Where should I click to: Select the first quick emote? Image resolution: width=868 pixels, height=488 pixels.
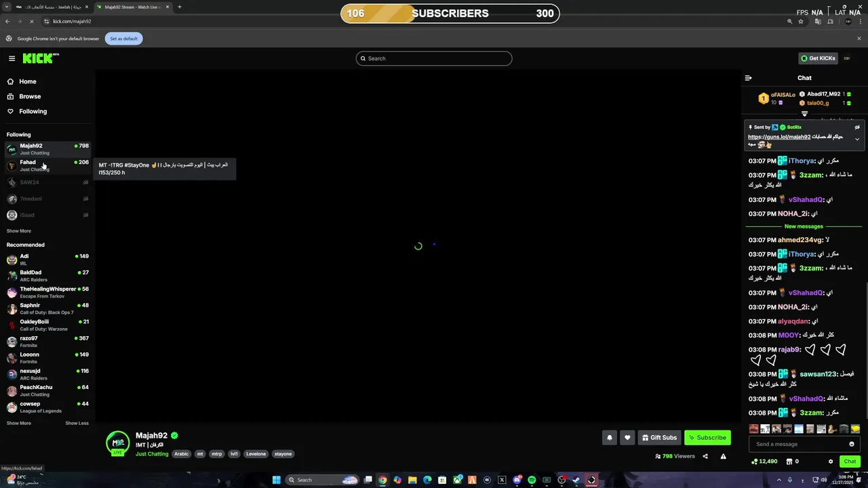click(754, 429)
